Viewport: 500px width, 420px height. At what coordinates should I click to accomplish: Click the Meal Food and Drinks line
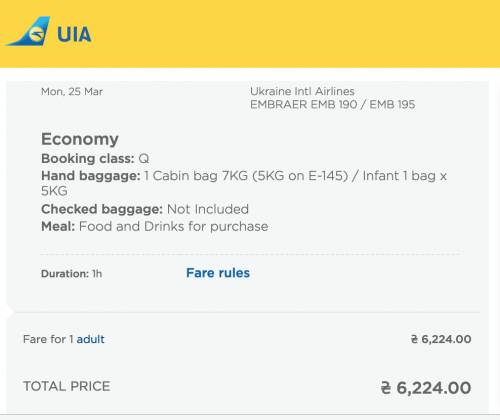155,227
